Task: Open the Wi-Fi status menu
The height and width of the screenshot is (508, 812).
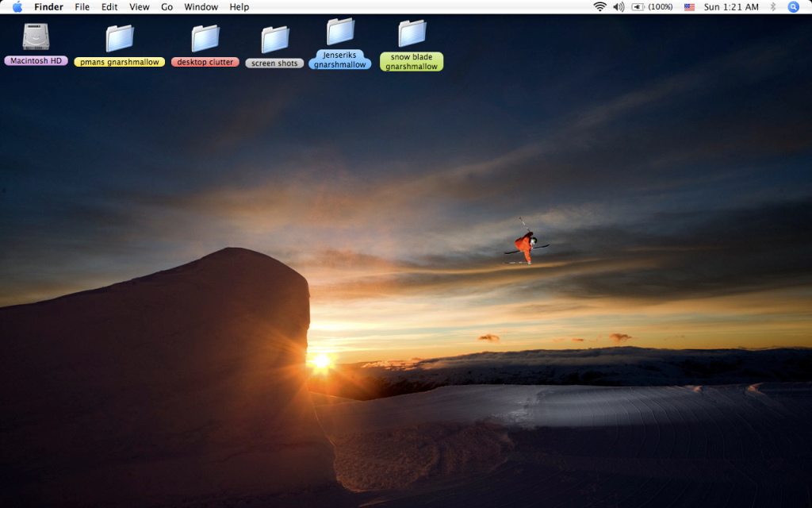Action: pos(599,7)
